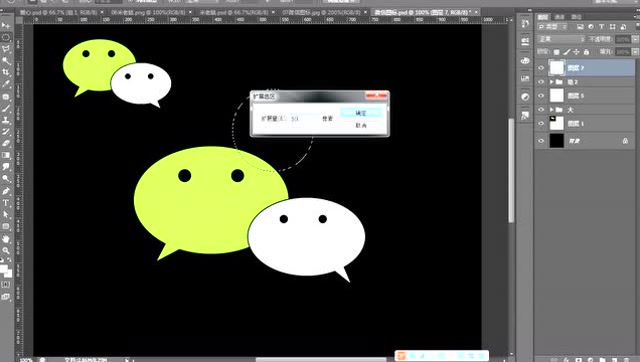Screen dimensions: 640x362
Task: Hide group 大
Action: pyautogui.click(x=541, y=109)
